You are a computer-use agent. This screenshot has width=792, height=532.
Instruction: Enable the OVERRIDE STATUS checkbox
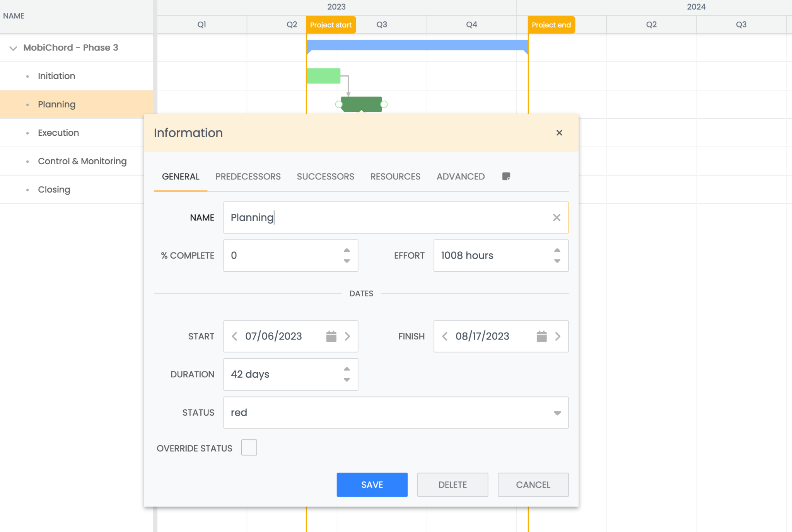click(x=249, y=447)
